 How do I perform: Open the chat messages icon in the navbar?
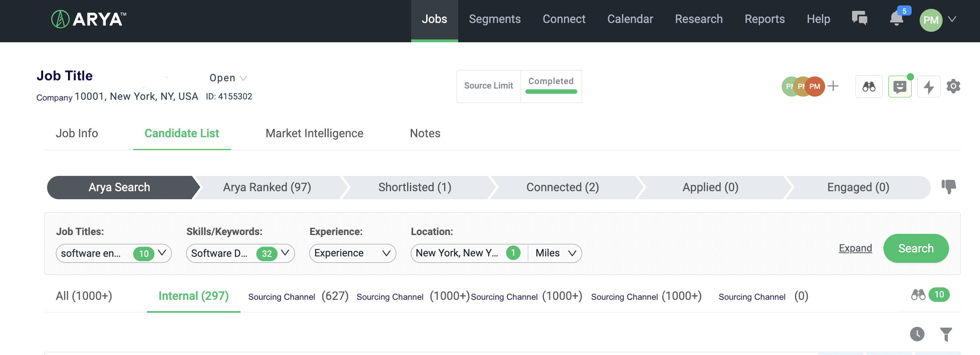859,19
